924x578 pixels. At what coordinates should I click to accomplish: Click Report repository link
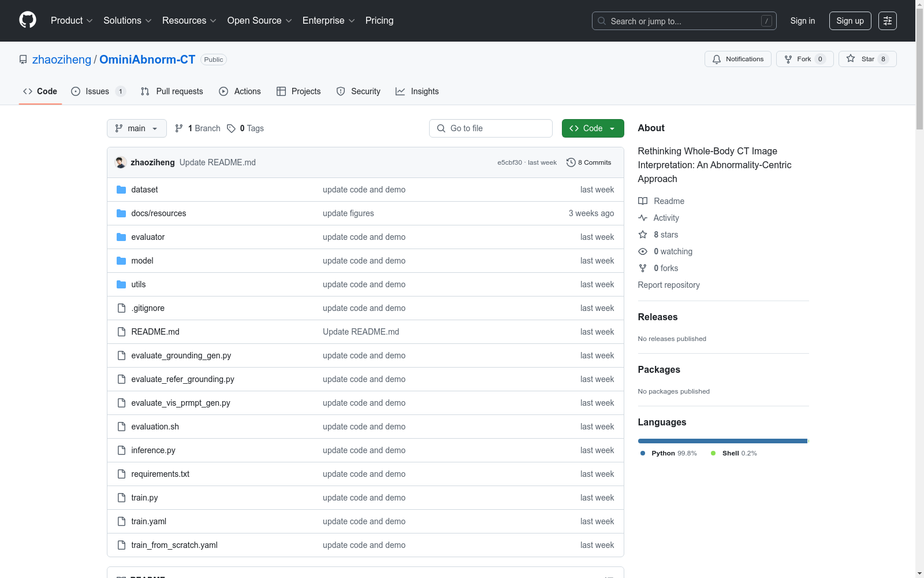point(669,285)
